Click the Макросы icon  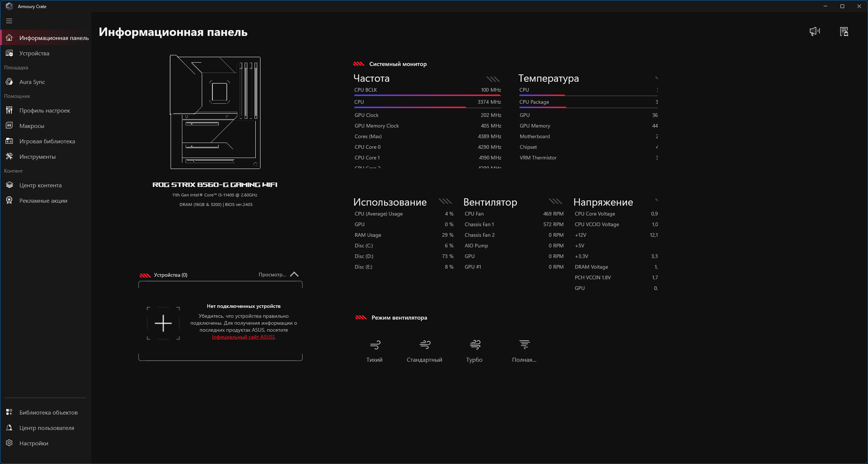coord(10,126)
